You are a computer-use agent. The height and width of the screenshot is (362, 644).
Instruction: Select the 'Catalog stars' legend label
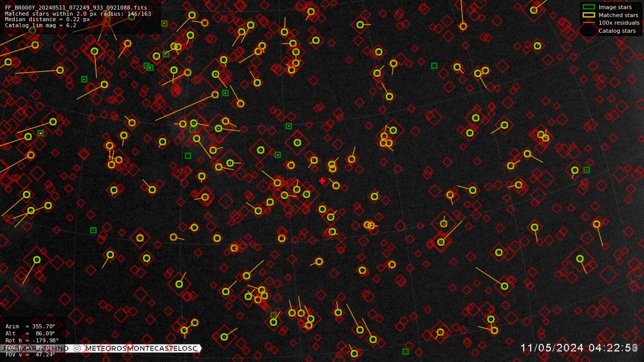(x=617, y=31)
